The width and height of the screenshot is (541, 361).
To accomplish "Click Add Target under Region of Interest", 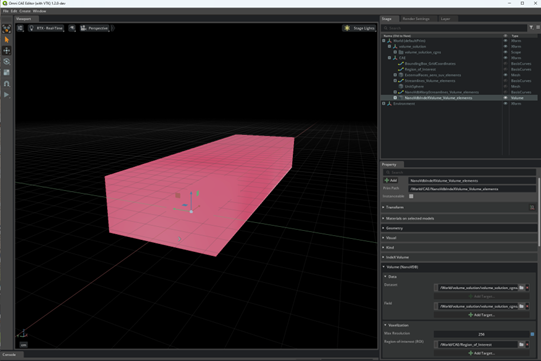I will (x=481, y=353).
